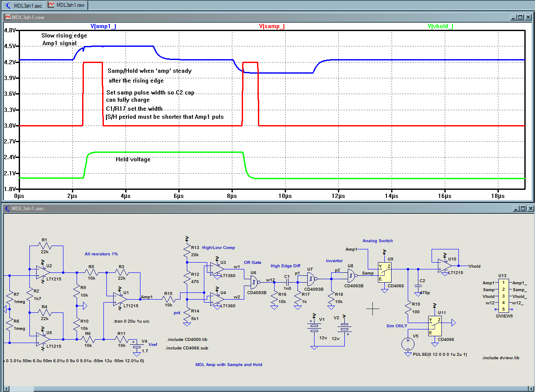Screen dimensions: 535x392
Task: Select resistor R11 10k symbol
Action: (122, 339)
